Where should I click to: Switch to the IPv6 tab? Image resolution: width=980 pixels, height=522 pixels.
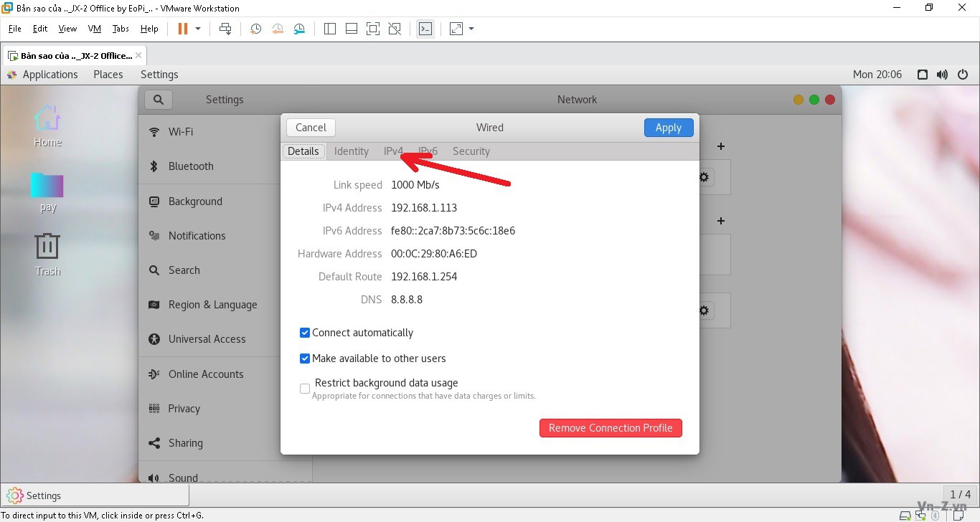click(428, 151)
